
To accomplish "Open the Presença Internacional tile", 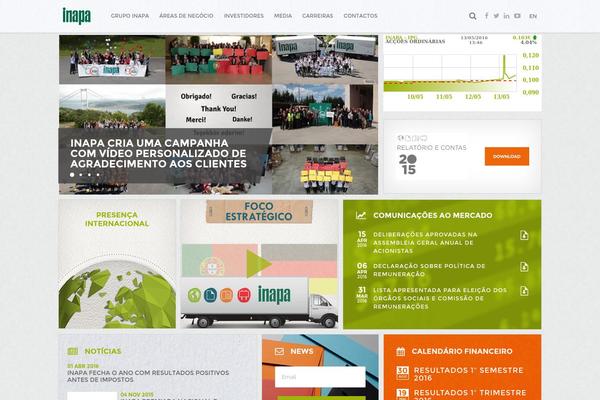I will pyautogui.click(x=117, y=264).
